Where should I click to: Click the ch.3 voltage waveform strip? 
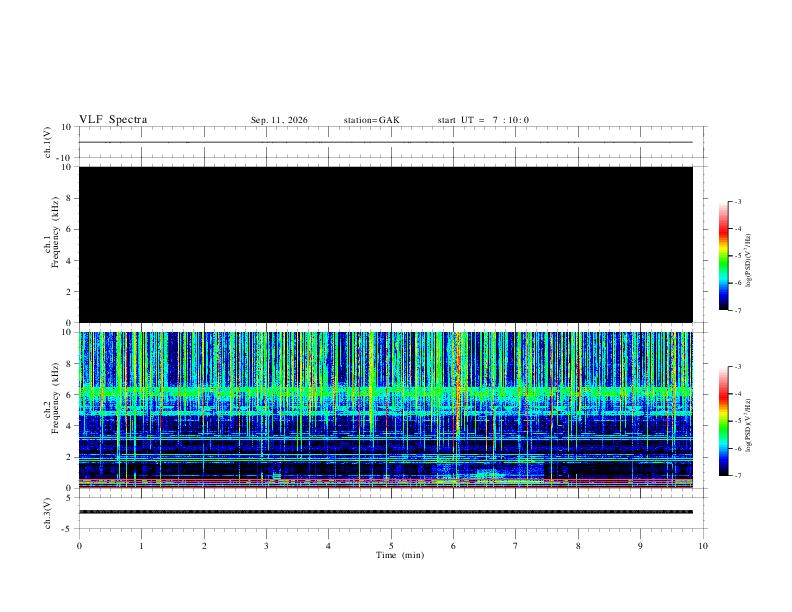coord(386,512)
